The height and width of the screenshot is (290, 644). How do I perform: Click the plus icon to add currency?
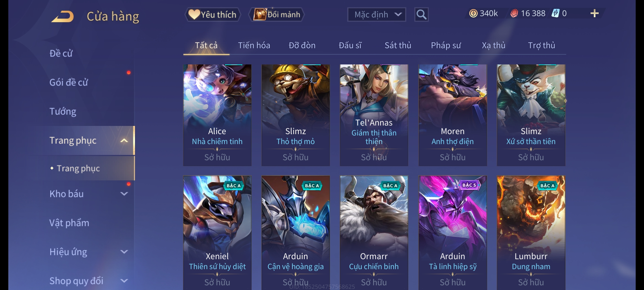click(x=594, y=13)
